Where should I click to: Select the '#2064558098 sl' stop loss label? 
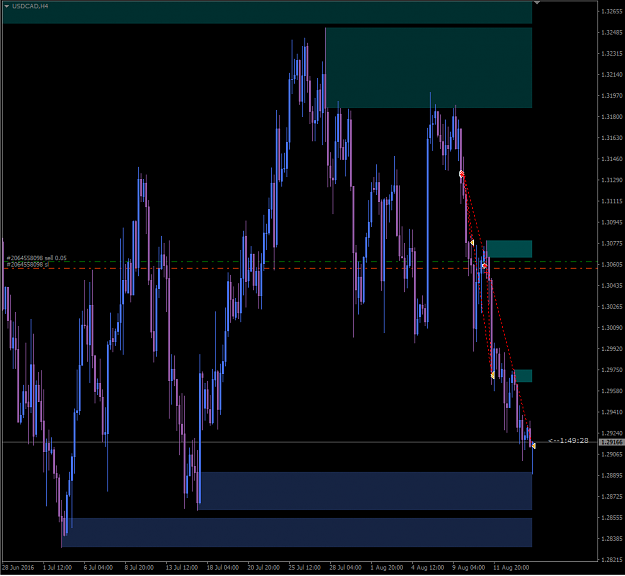[x=28, y=264]
